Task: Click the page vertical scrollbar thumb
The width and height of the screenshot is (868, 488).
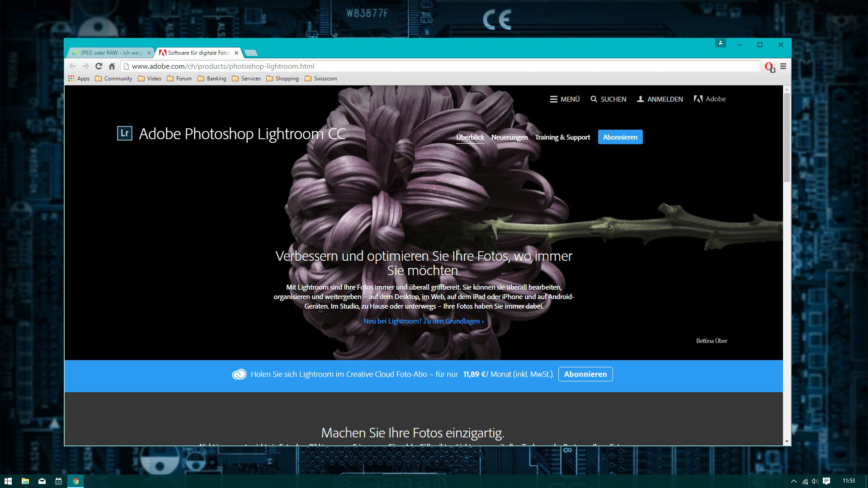Action: click(787, 138)
